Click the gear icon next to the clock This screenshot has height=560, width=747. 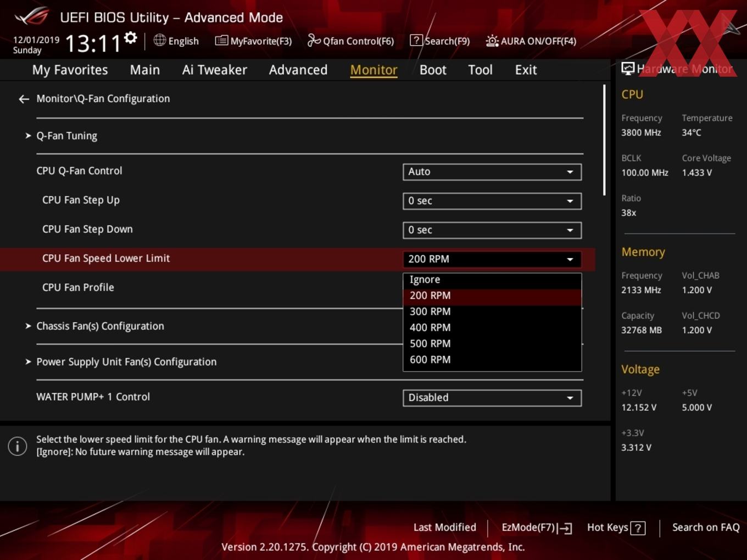(x=131, y=38)
